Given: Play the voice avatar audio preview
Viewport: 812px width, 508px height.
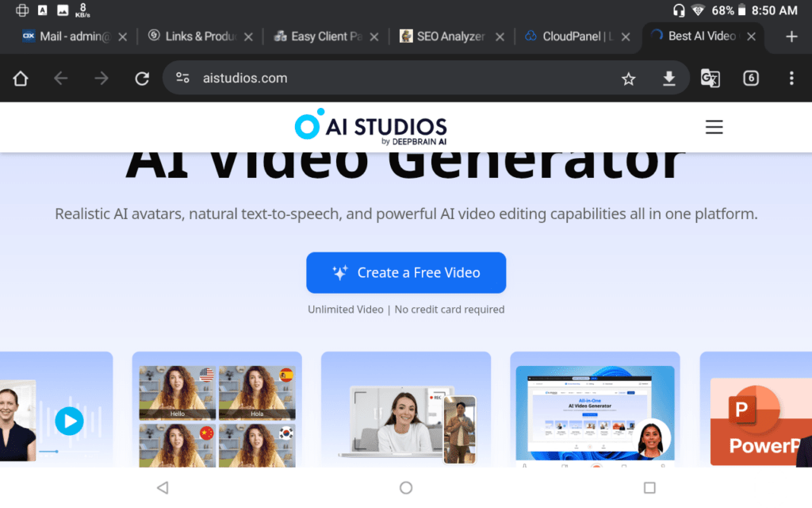Looking at the screenshot, I should 70,421.
